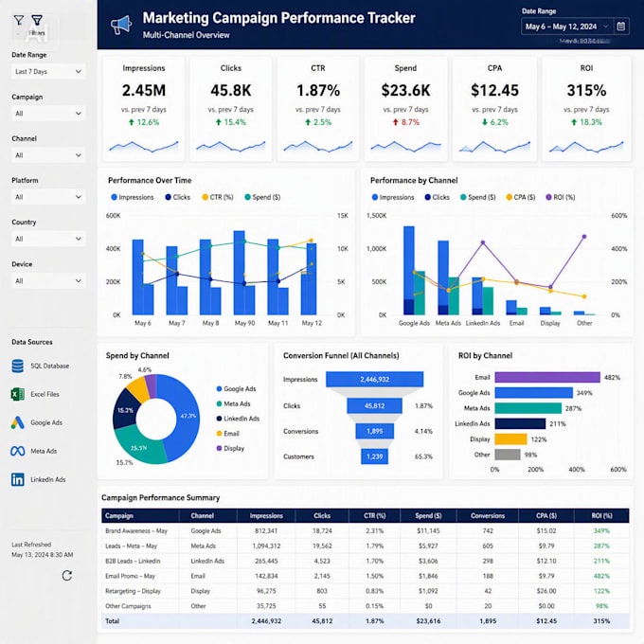Open the Last 7 Days date range dropdown
Viewport: 644px width, 644px height.
pos(48,71)
